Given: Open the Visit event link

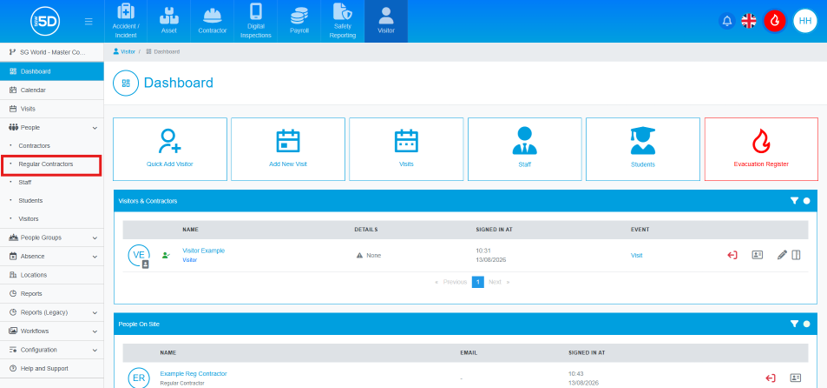Looking at the screenshot, I should click(x=637, y=255).
